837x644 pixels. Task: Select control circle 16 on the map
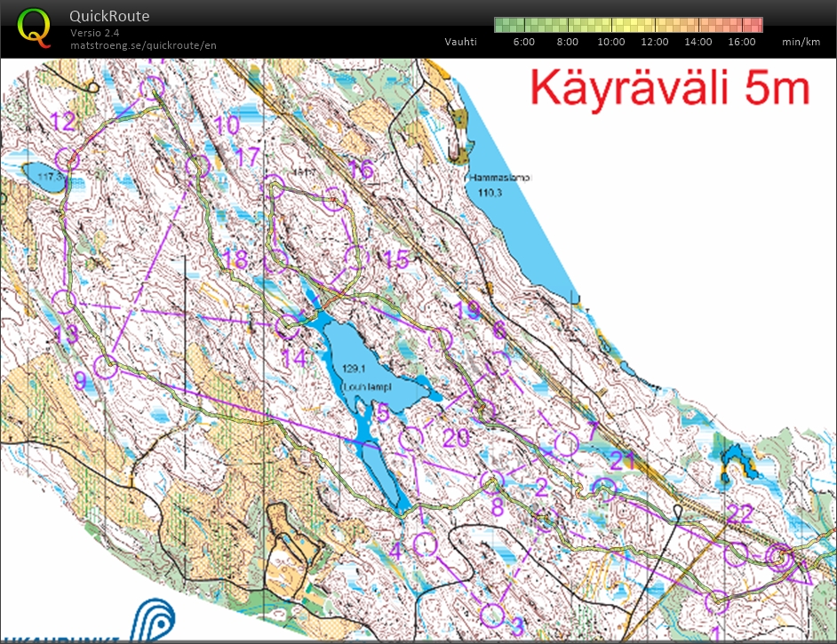(333, 198)
